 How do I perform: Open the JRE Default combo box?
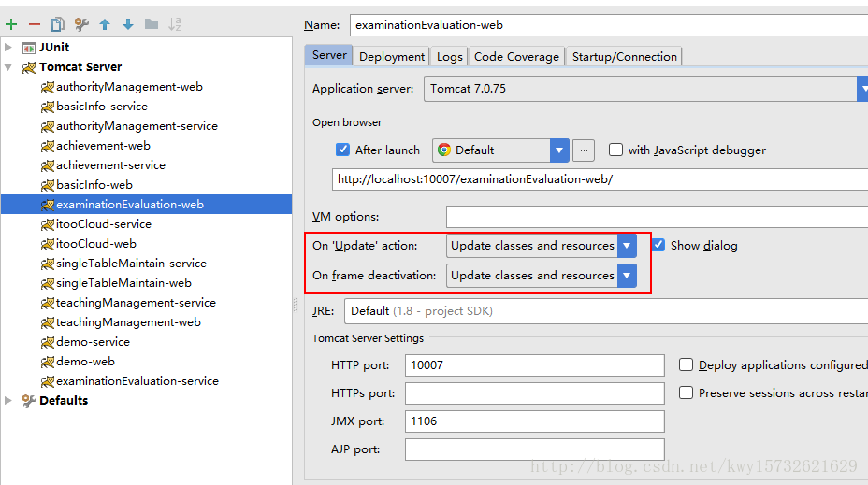[x=605, y=311]
